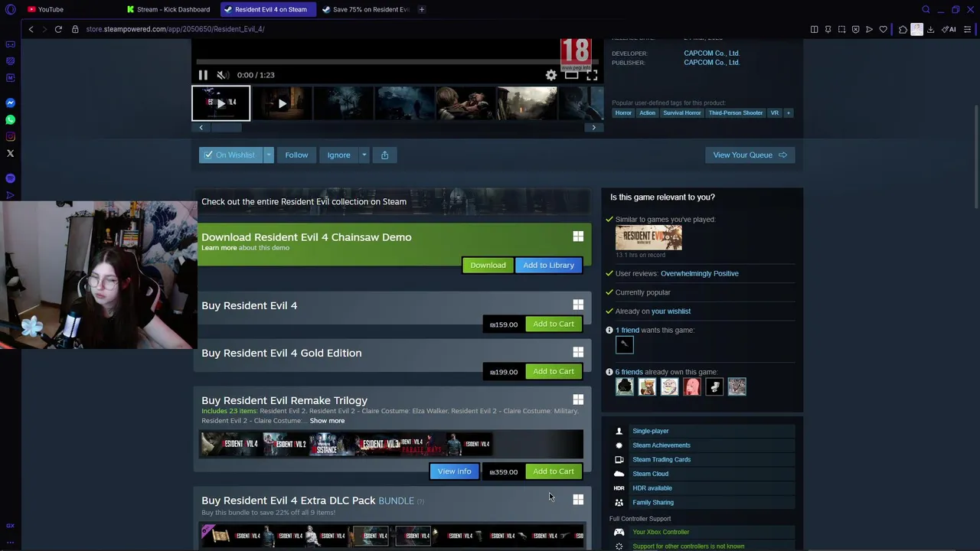Image resolution: width=980 pixels, height=551 pixels.
Task: Click Xbox controller support icon
Action: pyautogui.click(x=619, y=532)
